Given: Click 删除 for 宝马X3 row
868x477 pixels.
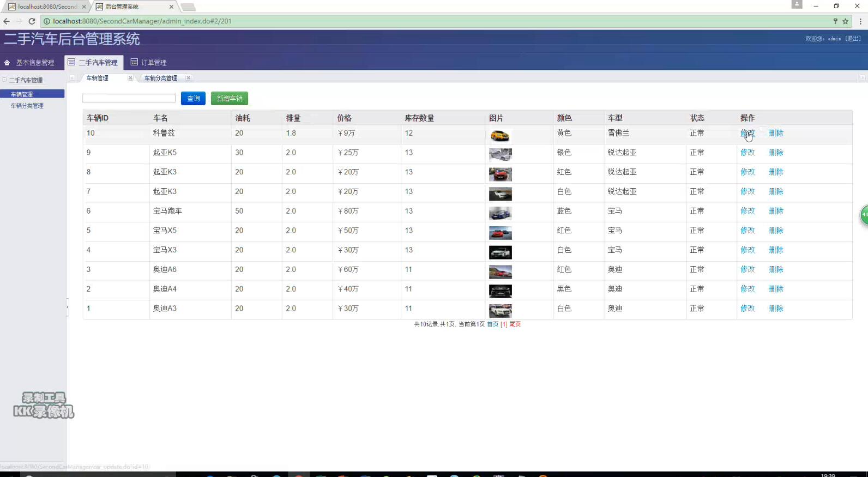Looking at the screenshot, I should click(x=776, y=250).
